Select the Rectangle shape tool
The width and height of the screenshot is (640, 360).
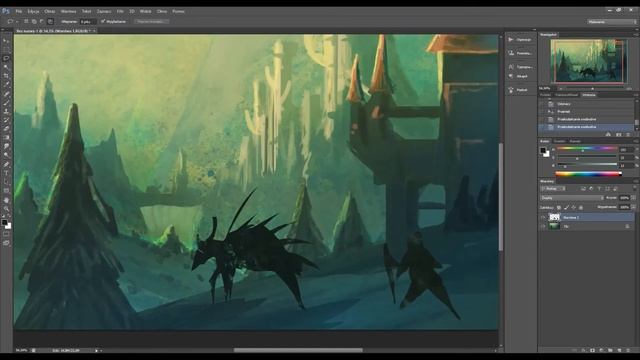pyautogui.click(x=6, y=191)
